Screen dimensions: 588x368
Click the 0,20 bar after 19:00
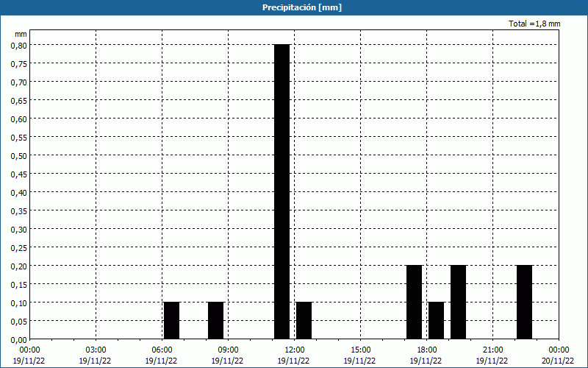(458, 302)
